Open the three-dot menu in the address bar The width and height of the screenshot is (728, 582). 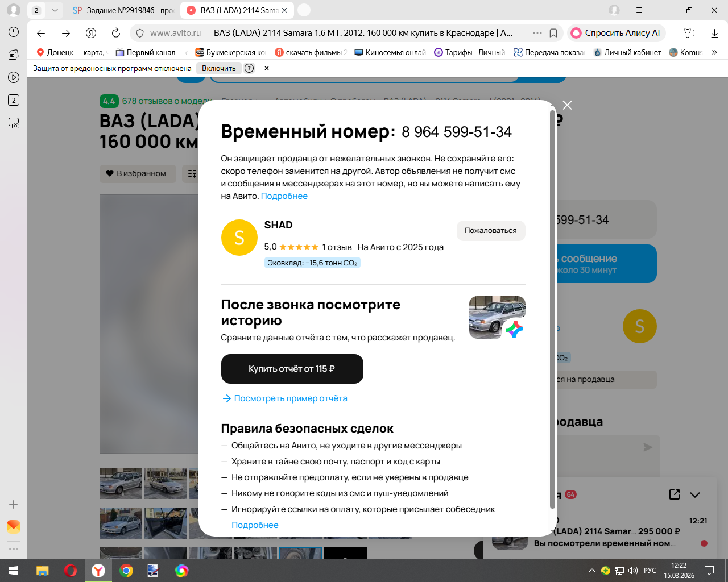click(537, 33)
